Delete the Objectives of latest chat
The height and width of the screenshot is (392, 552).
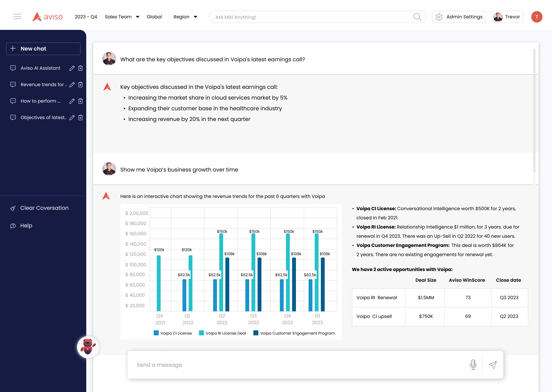click(80, 118)
